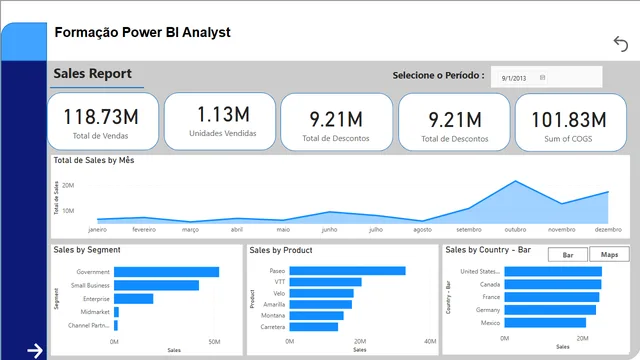Click the janeiro axis label
This screenshot has width=640, height=360.
98,230
